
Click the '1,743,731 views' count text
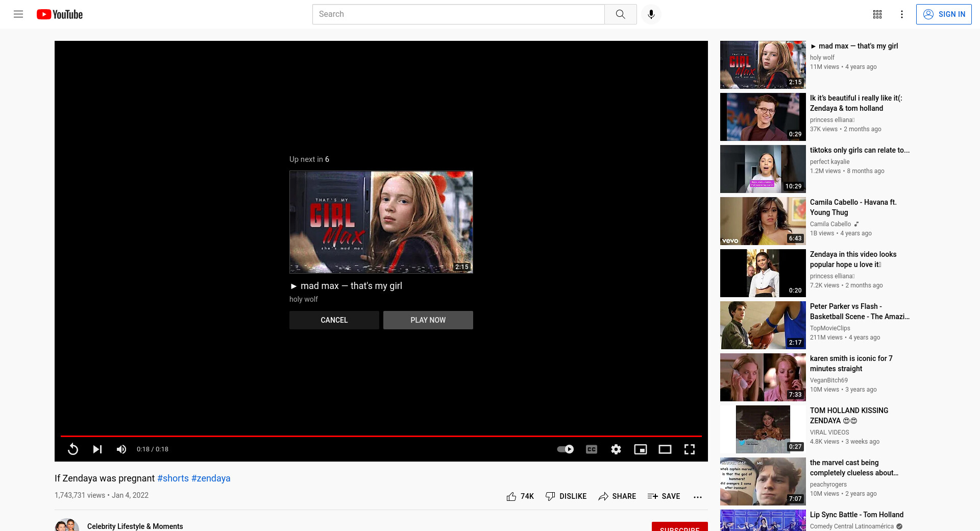click(80, 495)
